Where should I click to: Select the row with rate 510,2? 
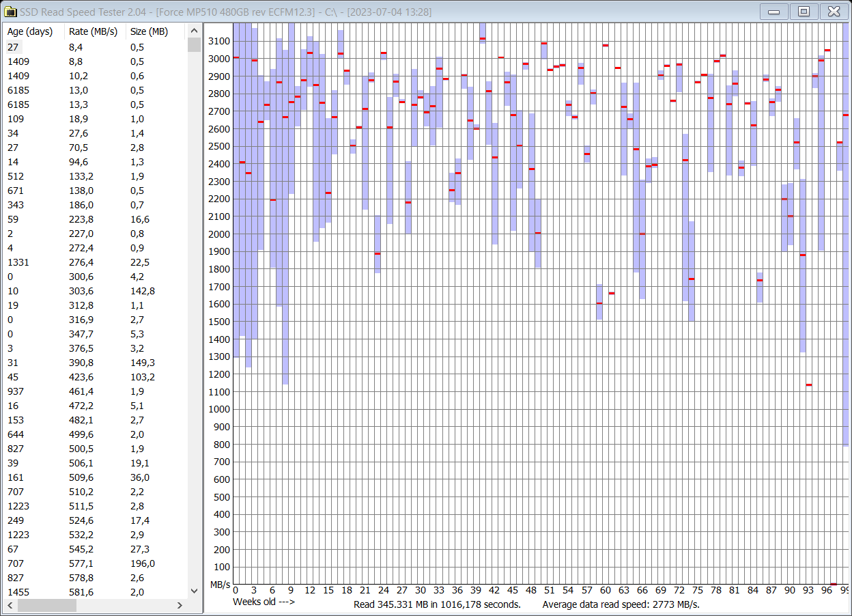[x=95, y=492]
